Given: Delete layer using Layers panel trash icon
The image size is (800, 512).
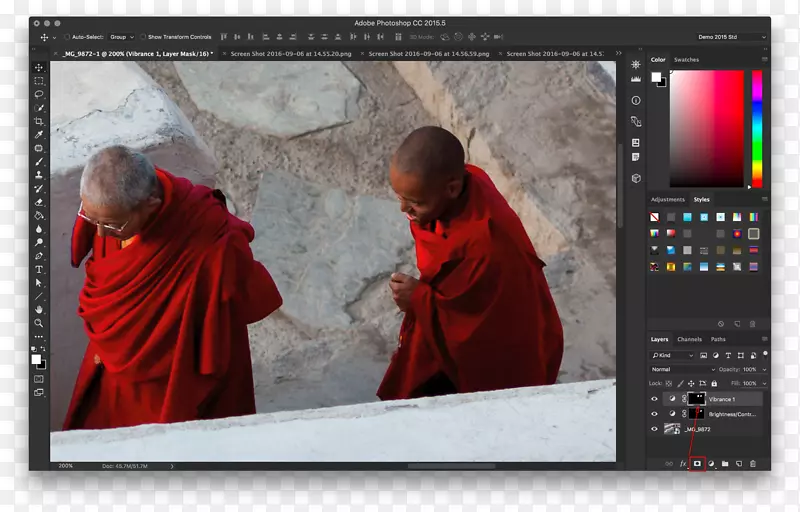Looking at the screenshot, I should point(753,464).
